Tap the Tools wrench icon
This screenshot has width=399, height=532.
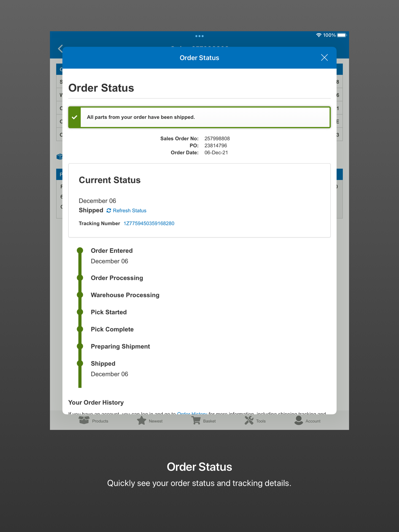(x=249, y=421)
